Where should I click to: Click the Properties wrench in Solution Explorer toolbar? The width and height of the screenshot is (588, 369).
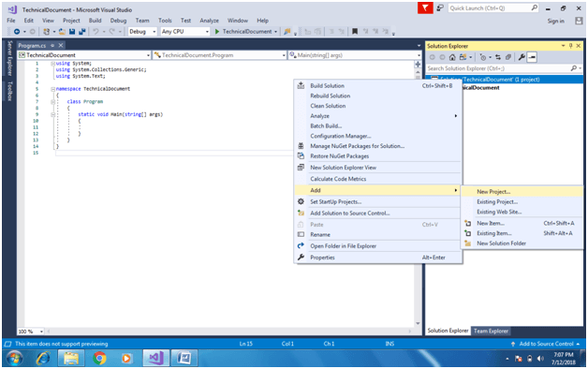[522, 57]
